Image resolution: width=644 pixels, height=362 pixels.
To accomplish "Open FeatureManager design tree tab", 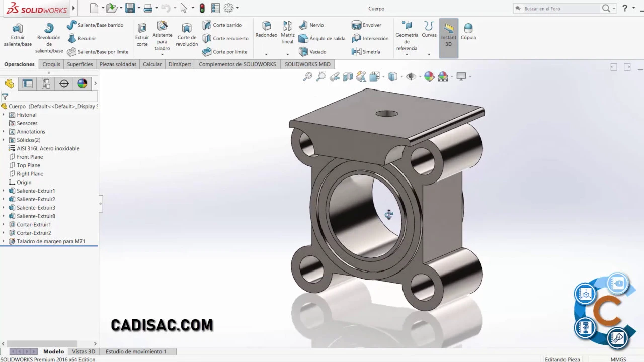I will click(x=10, y=84).
